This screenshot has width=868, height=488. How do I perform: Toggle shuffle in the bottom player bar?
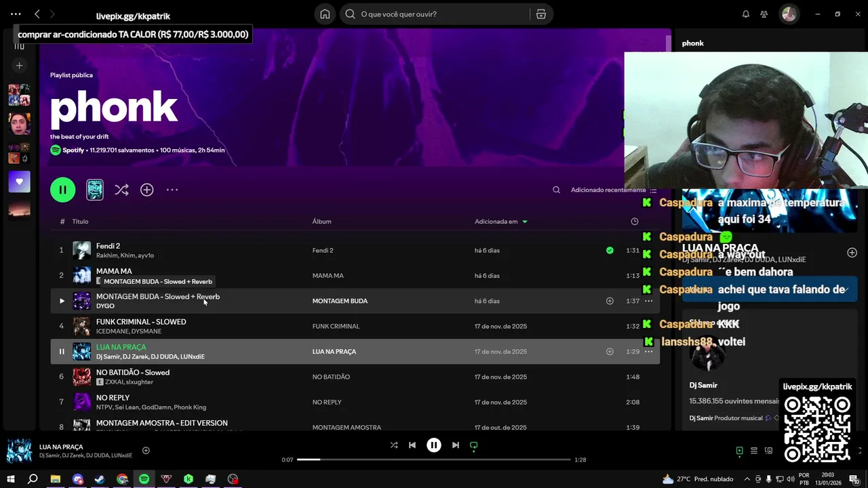394,445
